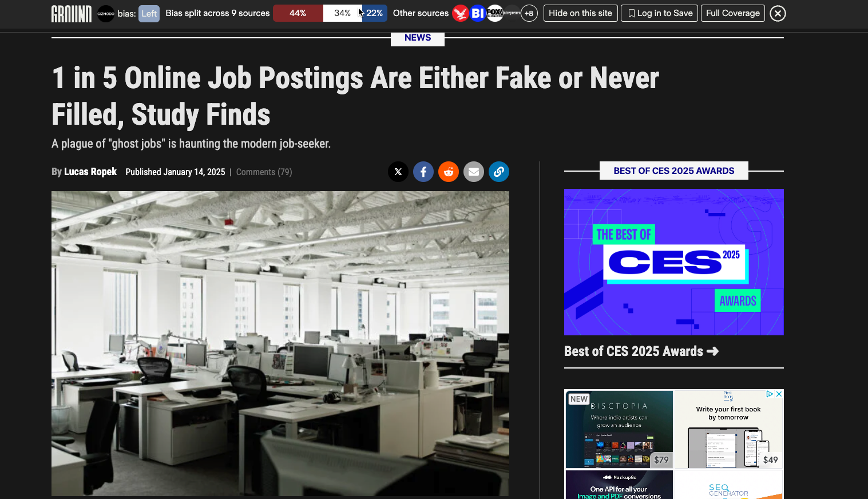The image size is (868, 499).
Task: Select the 44% left bias segment
Action: (298, 13)
